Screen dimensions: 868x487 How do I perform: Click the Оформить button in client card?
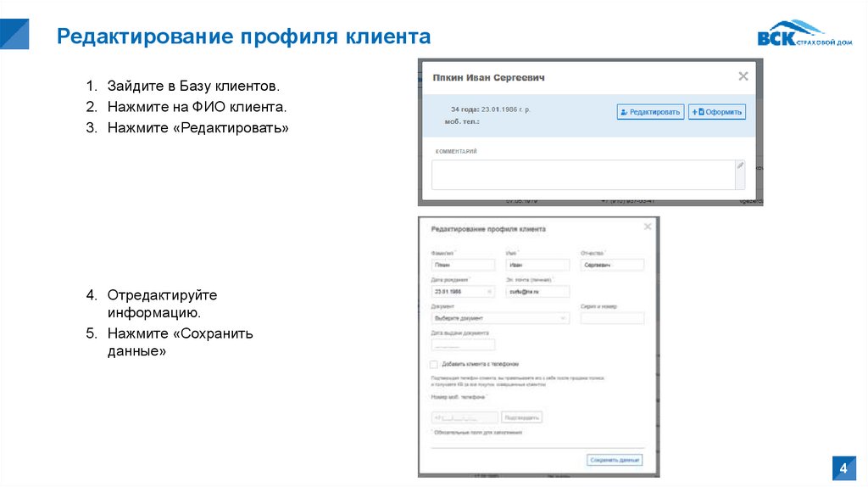pos(717,112)
